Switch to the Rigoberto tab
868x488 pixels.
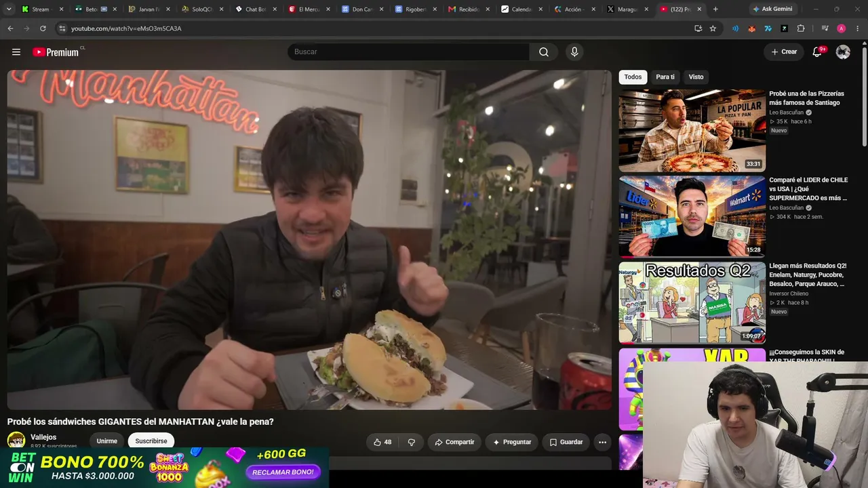coord(415,9)
